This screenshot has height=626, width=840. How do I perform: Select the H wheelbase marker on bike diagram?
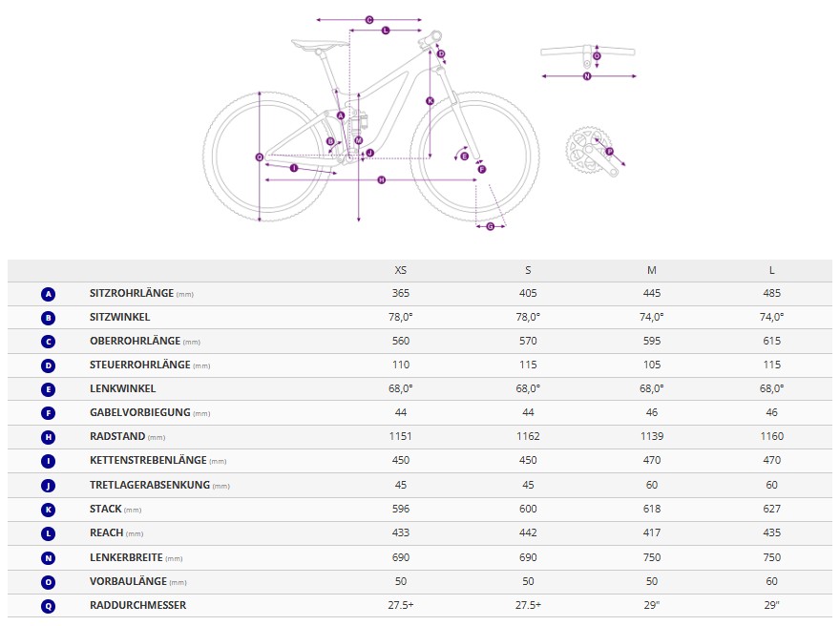tap(381, 179)
